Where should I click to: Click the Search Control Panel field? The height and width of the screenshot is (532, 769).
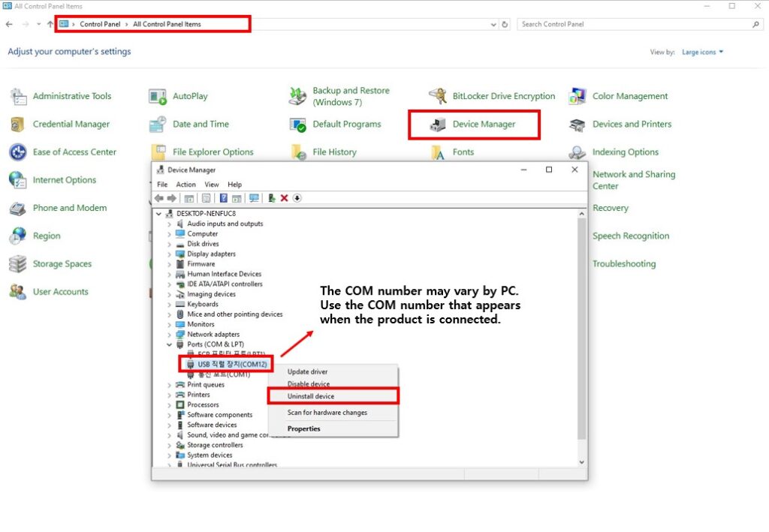635,24
